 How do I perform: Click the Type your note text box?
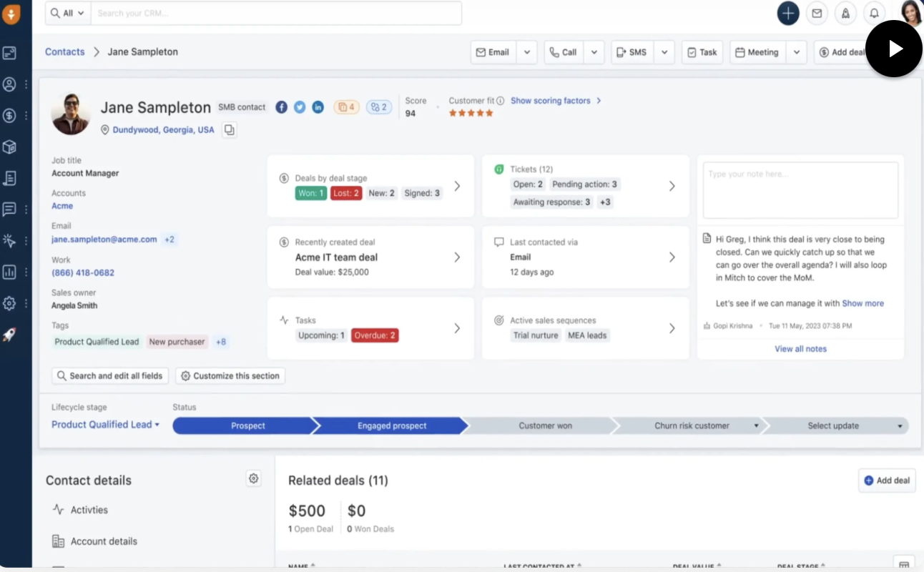800,190
